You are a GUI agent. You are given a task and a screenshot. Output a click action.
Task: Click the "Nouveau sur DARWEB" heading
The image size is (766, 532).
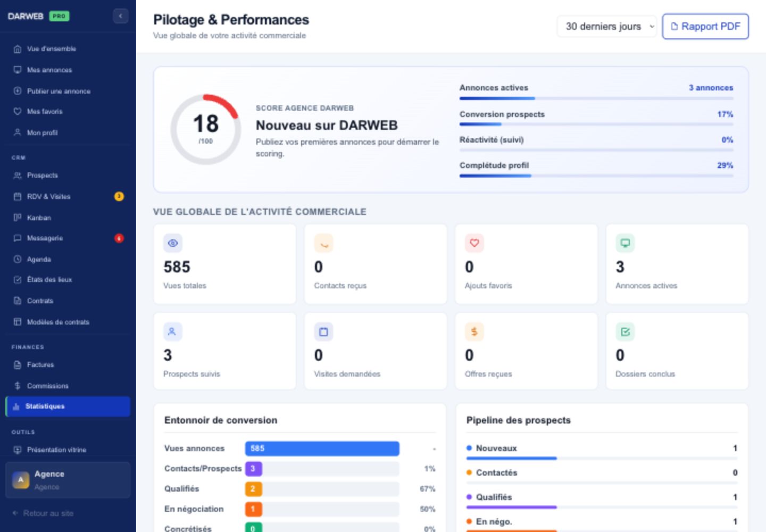pos(327,126)
